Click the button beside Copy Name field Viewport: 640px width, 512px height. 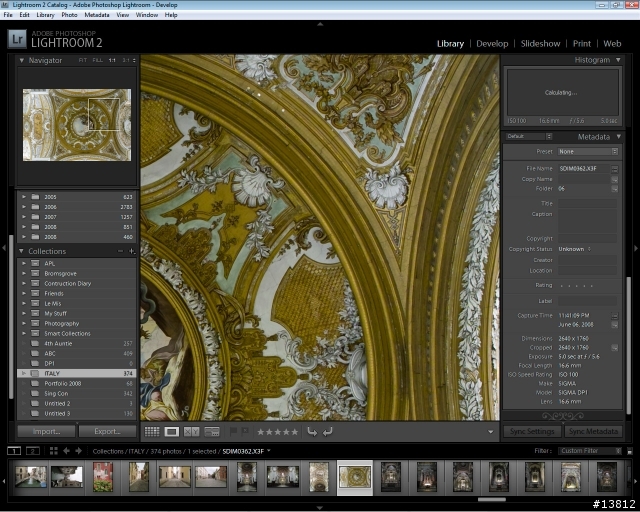pos(615,179)
